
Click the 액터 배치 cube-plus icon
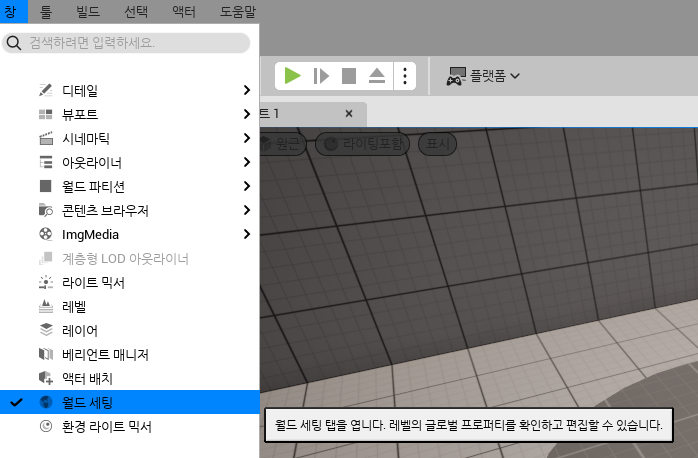pyautogui.click(x=45, y=378)
